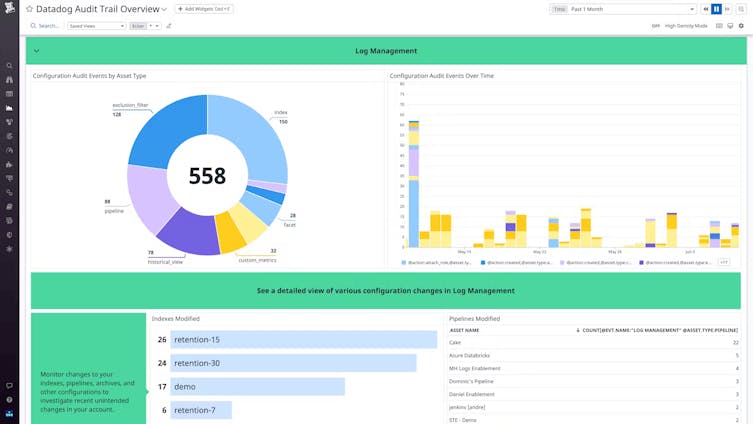Click the Add Widgets button
Viewport: 753px width, 424px height.
coord(204,9)
